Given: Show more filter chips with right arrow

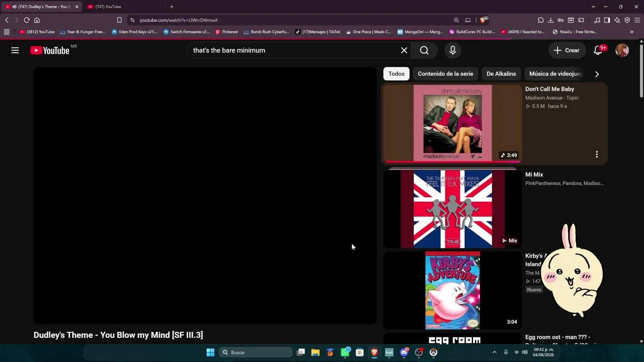Looking at the screenshot, I should point(597,74).
